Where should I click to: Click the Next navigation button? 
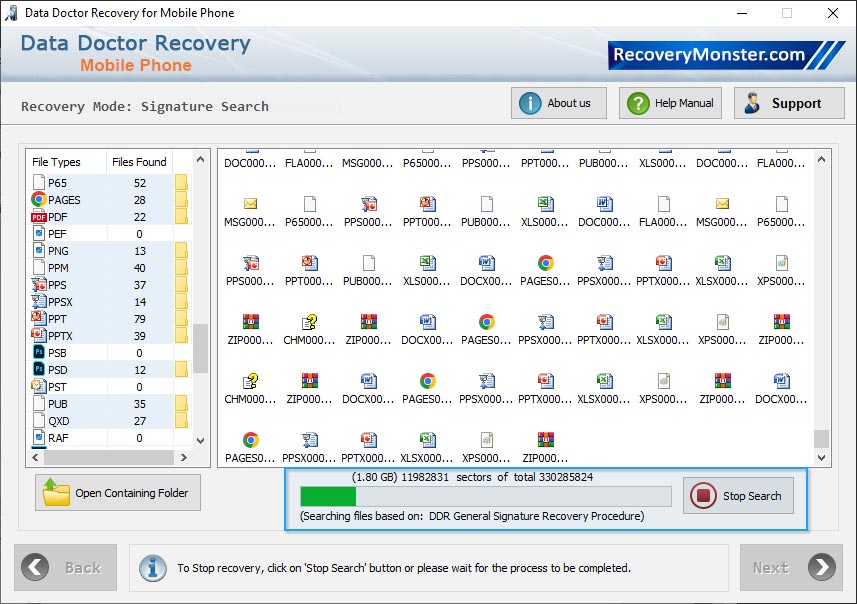[791, 567]
